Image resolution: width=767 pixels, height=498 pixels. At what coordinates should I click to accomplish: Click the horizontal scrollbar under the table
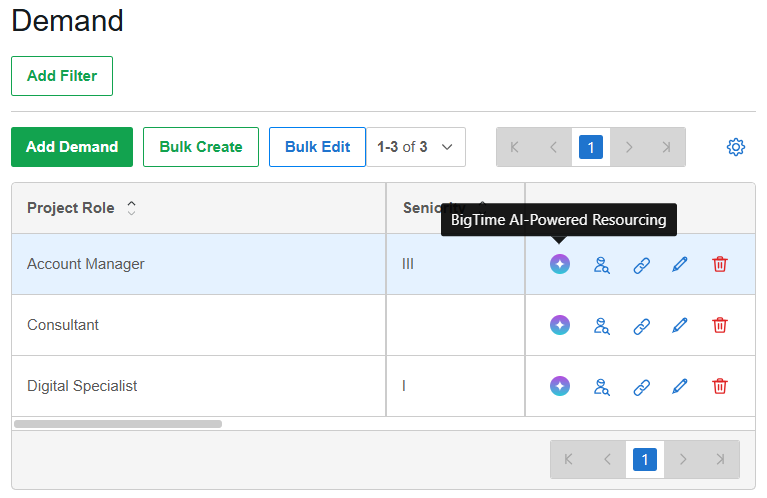pyautogui.click(x=118, y=424)
